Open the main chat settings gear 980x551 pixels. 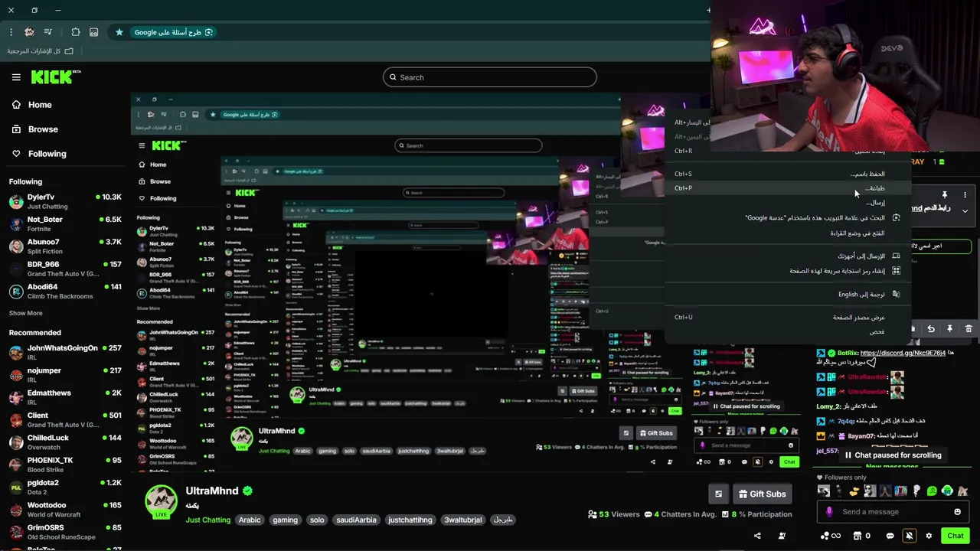coord(929,536)
